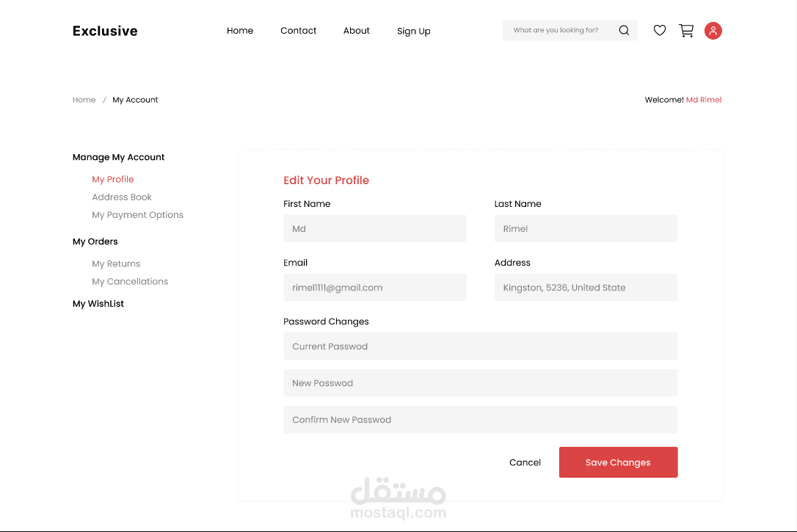Focus the Last Name field
This screenshot has width=797, height=532.
(586, 229)
